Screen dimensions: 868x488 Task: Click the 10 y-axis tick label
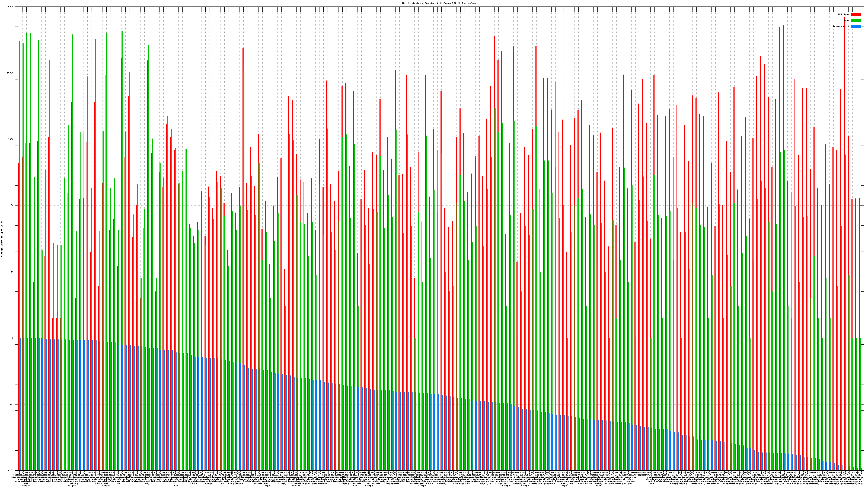coord(12,272)
